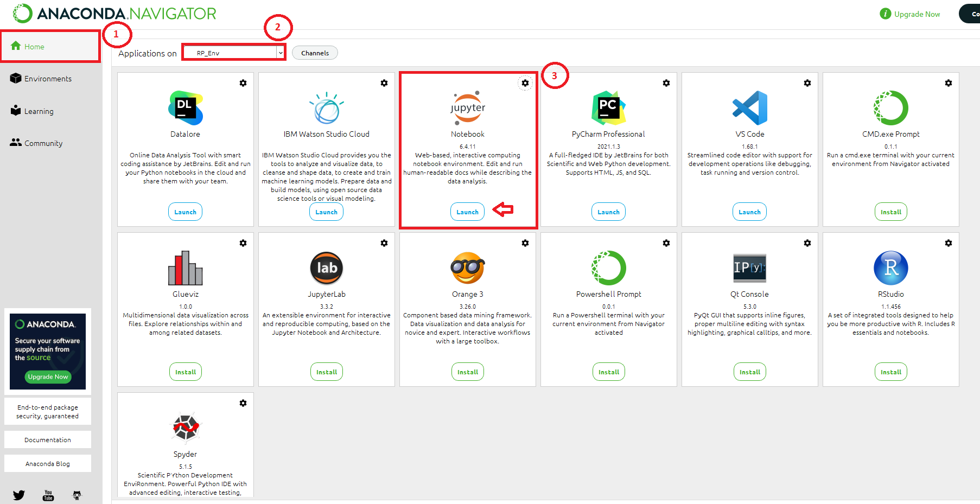Viewport: 980px width, 504px height.
Task: Click the GitHub icon in the sidebar
Action: coord(77,495)
